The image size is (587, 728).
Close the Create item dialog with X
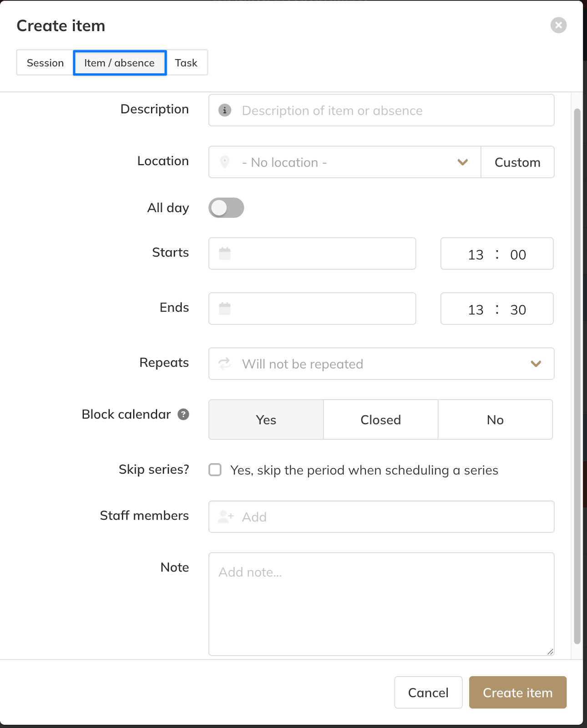pyautogui.click(x=558, y=25)
